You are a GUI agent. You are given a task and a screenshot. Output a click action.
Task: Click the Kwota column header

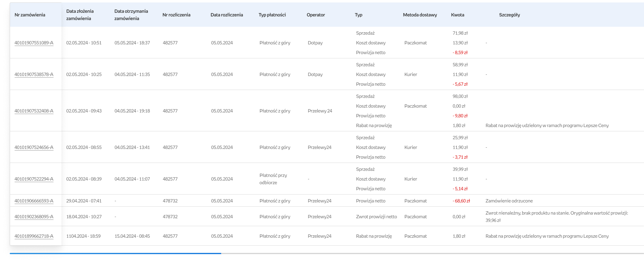click(457, 15)
